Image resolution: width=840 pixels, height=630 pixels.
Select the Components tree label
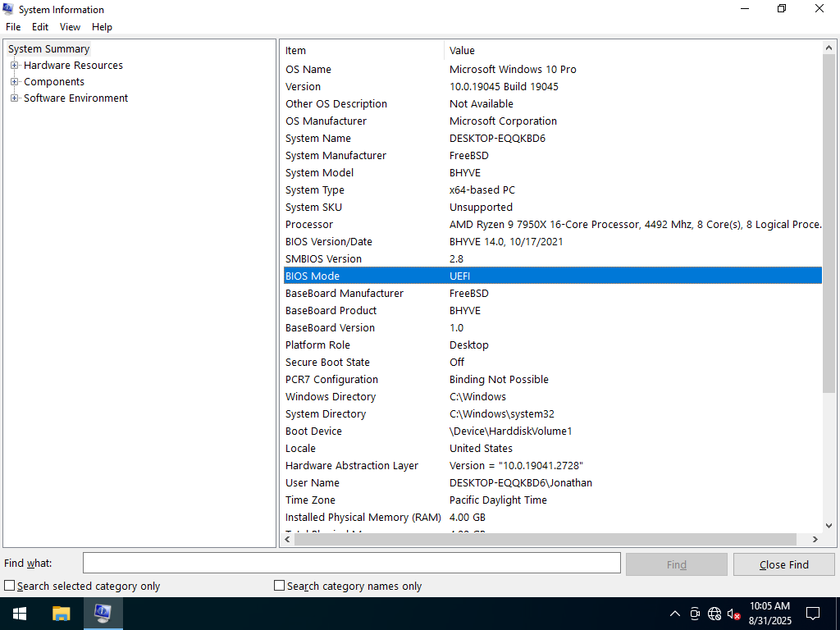coord(54,82)
